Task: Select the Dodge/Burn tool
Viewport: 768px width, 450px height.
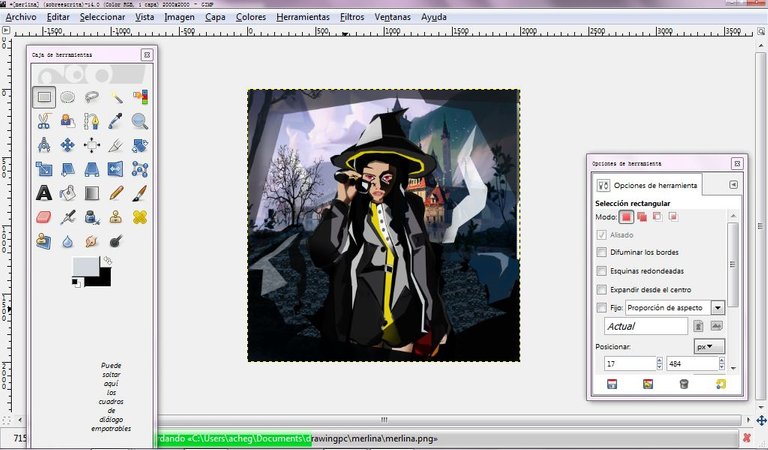Action: click(116, 241)
